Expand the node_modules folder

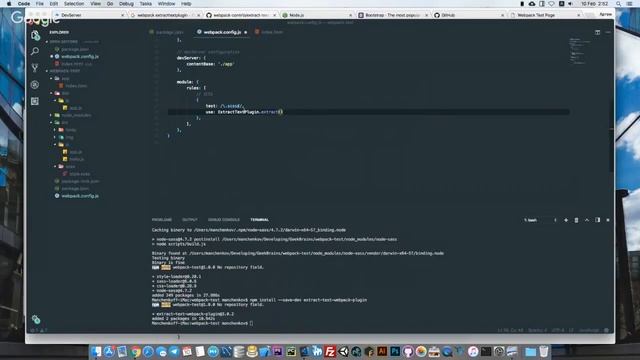[70, 116]
